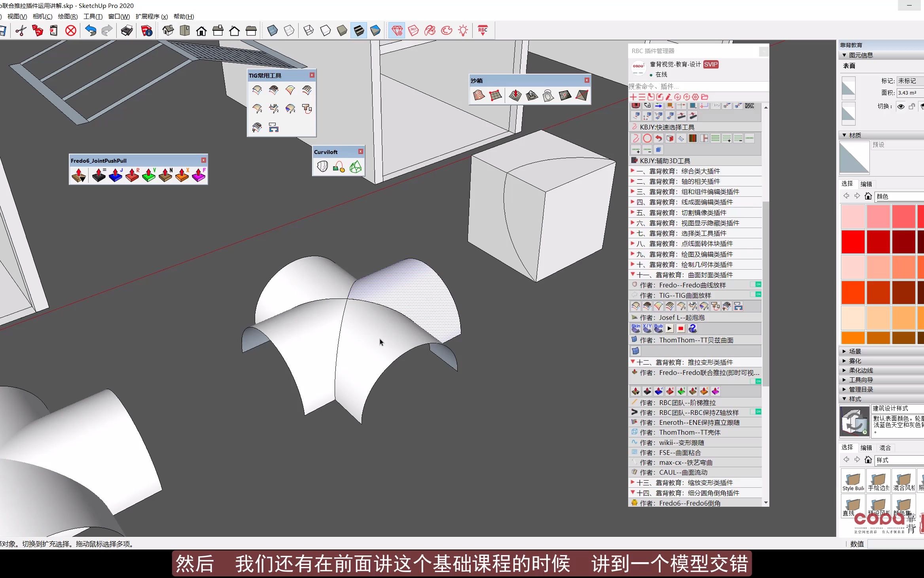Click the Joint Push Pull red J tool
The width and height of the screenshot is (924, 578).
click(116, 175)
